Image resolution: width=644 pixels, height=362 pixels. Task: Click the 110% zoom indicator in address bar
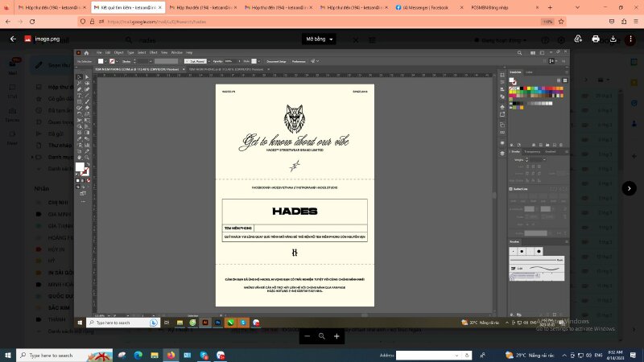[547, 22]
